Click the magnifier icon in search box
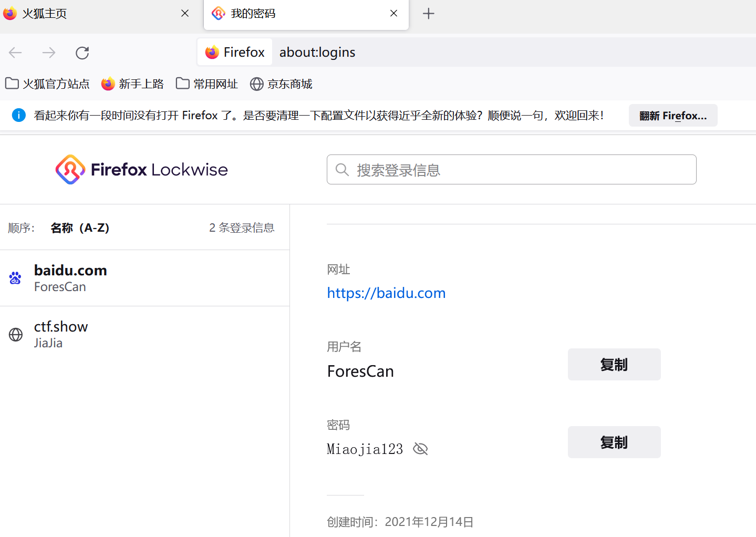This screenshot has height=537, width=756. pos(342,170)
